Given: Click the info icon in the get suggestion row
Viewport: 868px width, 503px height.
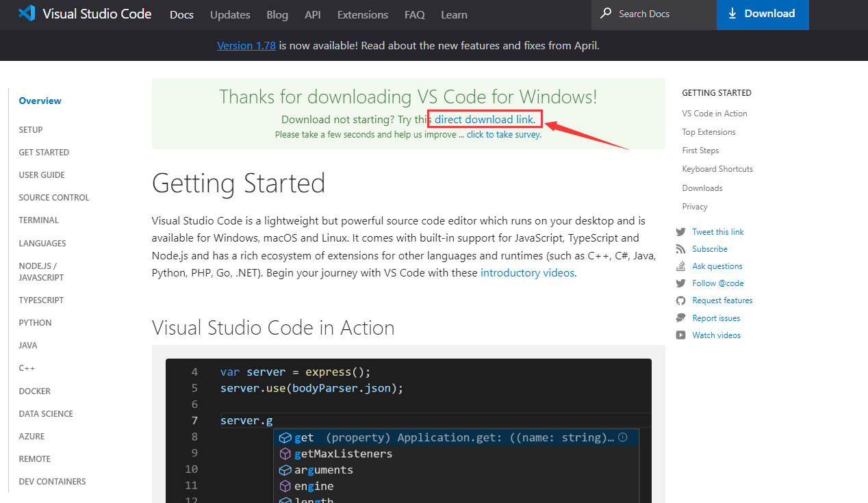Looking at the screenshot, I should pos(623,437).
